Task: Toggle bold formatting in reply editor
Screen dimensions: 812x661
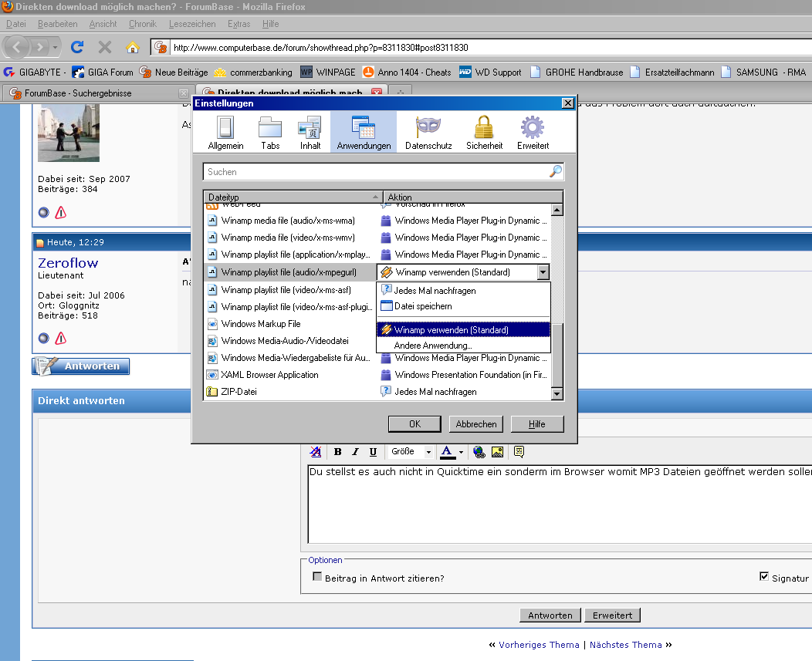Action: coord(337,451)
